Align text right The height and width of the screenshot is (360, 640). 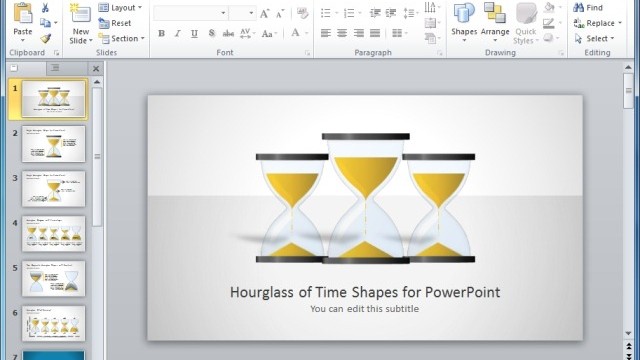pyautogui.click(x=359, y=33)
